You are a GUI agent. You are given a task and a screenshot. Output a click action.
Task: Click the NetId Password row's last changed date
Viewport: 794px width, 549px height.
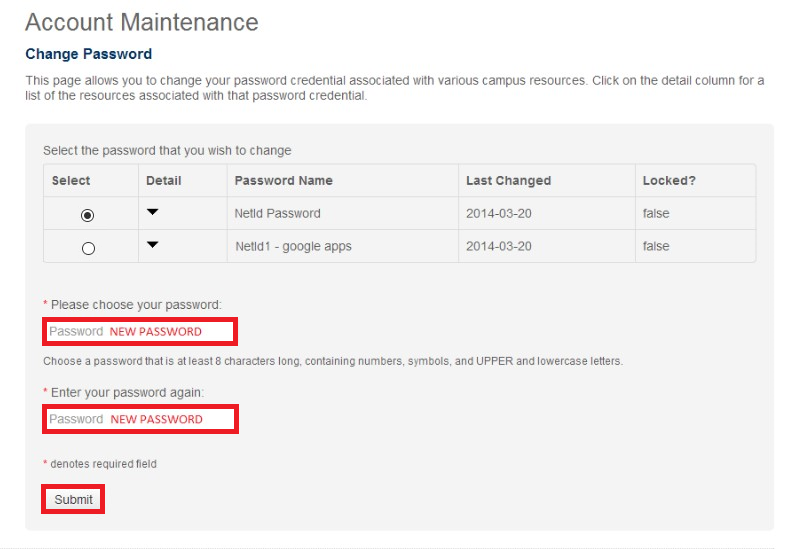[499, 213]
